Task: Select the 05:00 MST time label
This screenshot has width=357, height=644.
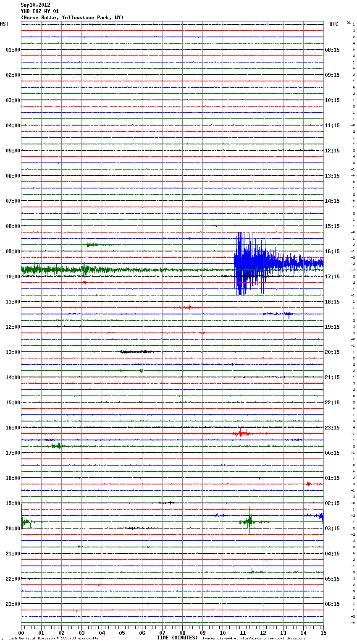Action: [13, 151]
